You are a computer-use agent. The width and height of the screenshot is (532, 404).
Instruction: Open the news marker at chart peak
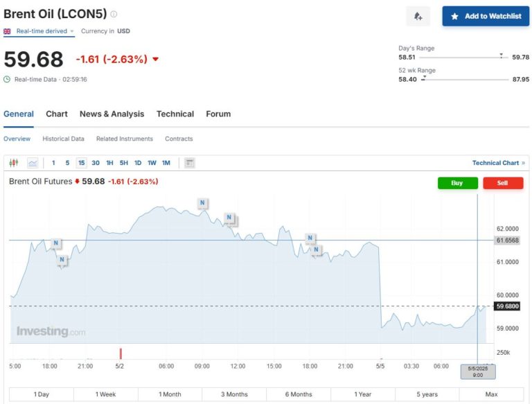tap(202, 203)
